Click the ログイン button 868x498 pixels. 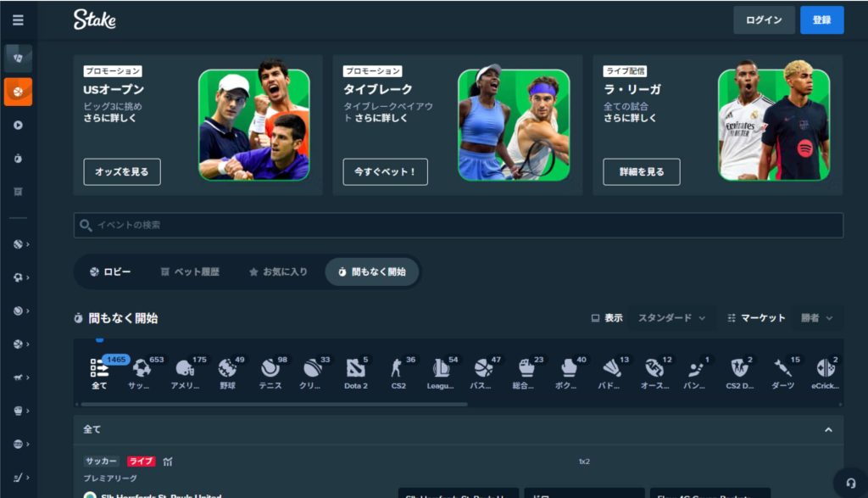tap(764, 20)
